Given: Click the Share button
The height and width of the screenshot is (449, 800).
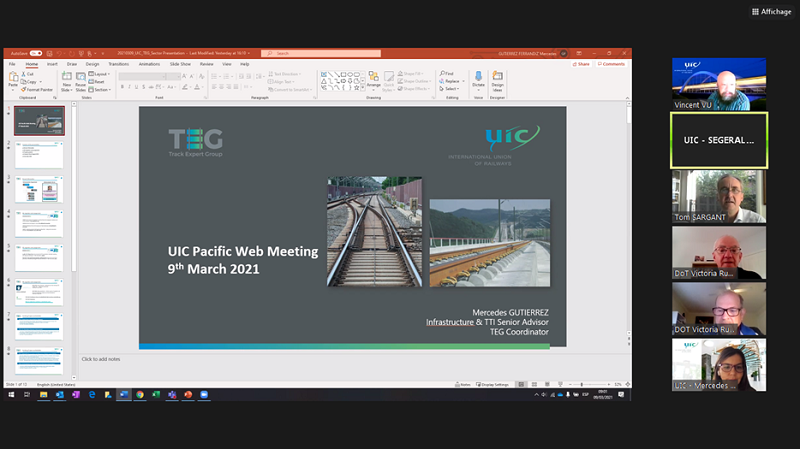Looking at the screenshot, I should (x=581, y=64).
